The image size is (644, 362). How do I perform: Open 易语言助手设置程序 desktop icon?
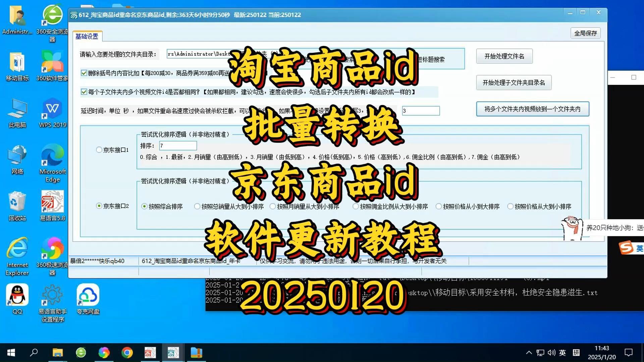pos(51,295)
